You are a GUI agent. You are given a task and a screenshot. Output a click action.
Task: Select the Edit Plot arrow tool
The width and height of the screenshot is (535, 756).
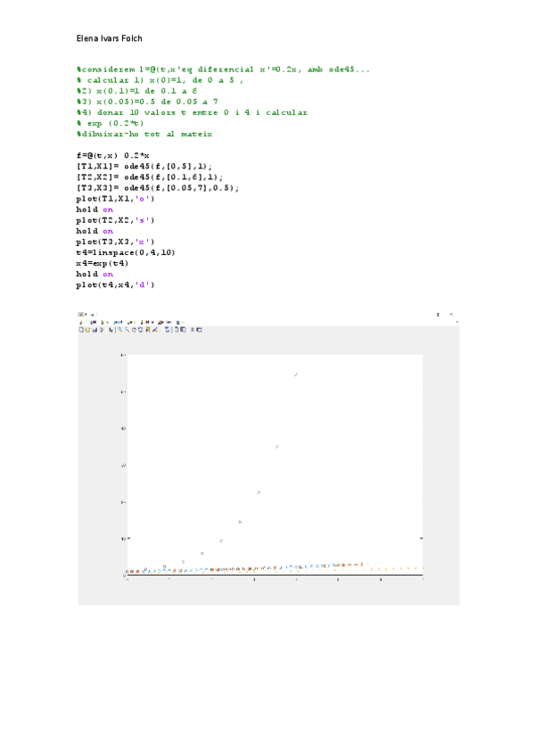(x=111, y=330)
